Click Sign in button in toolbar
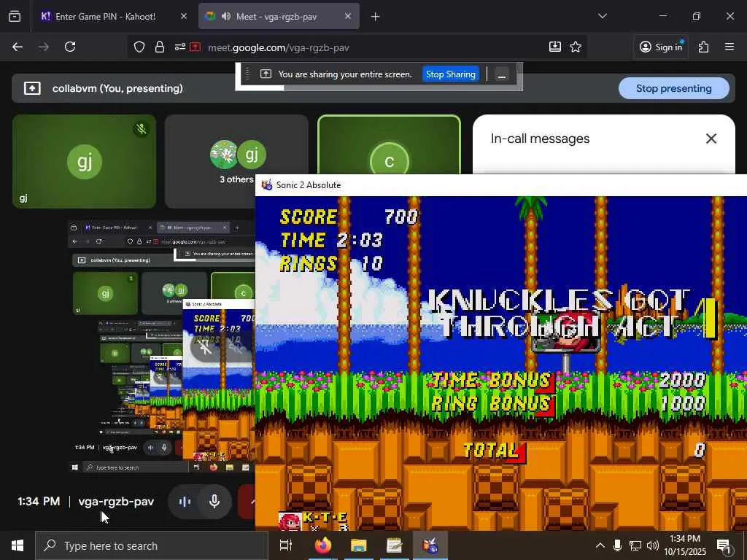 point(661,47)
